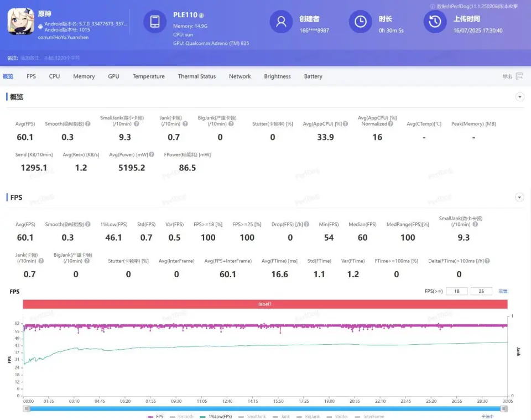The image size is (531, 420).
Task: Open the Battery tab
Action: pos(313,76)
